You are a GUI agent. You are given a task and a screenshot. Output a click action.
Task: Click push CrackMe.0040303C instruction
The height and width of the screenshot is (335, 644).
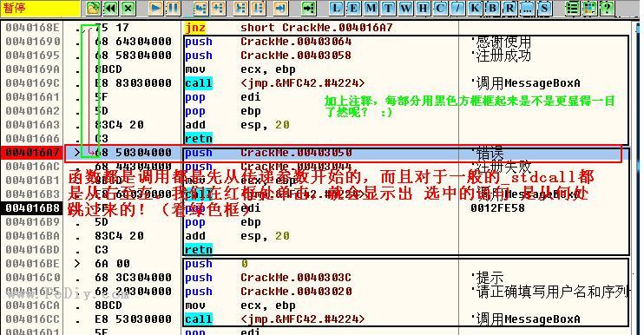tap(268, 278)
